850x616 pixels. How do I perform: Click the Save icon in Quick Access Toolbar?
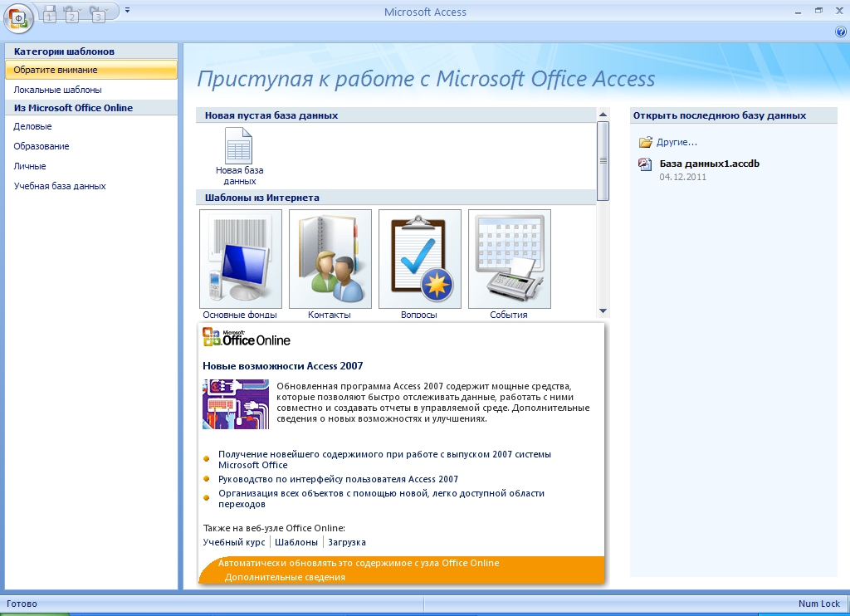(49, 12)
